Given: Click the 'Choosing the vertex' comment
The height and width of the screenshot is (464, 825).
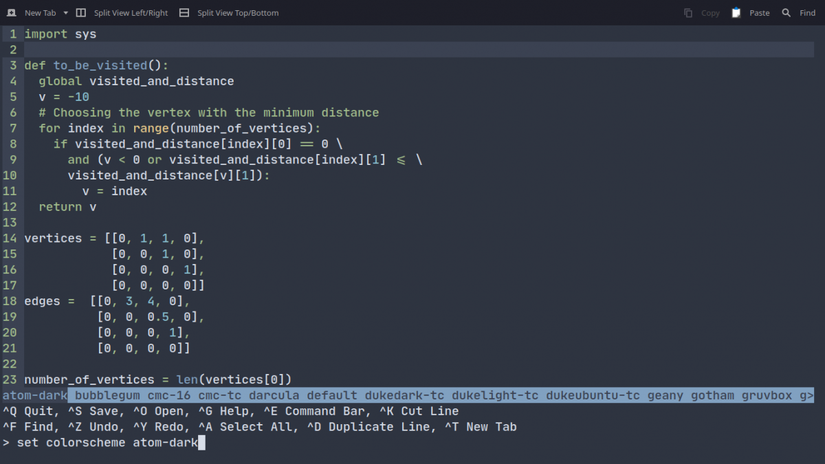Looking at the screenshot, I should point(209,113).
